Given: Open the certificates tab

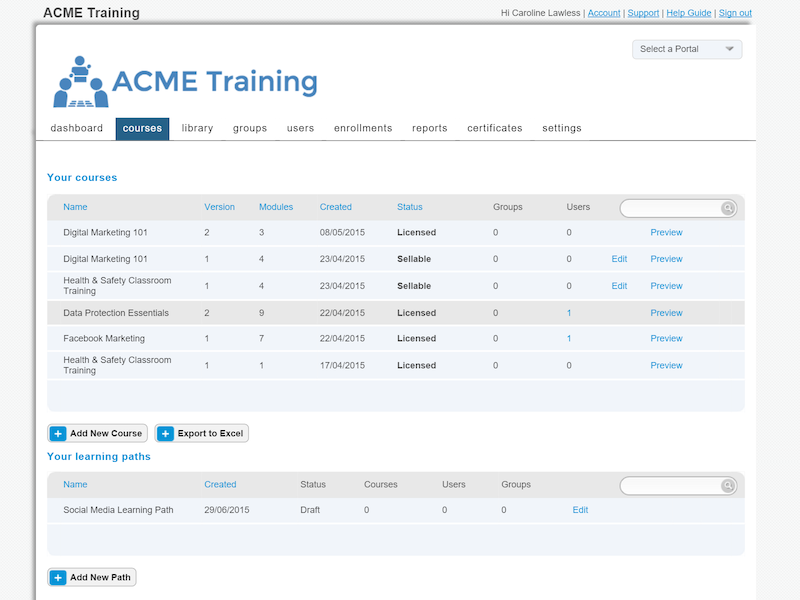Looking at the screenshot, I should click(x=494, y=128).
